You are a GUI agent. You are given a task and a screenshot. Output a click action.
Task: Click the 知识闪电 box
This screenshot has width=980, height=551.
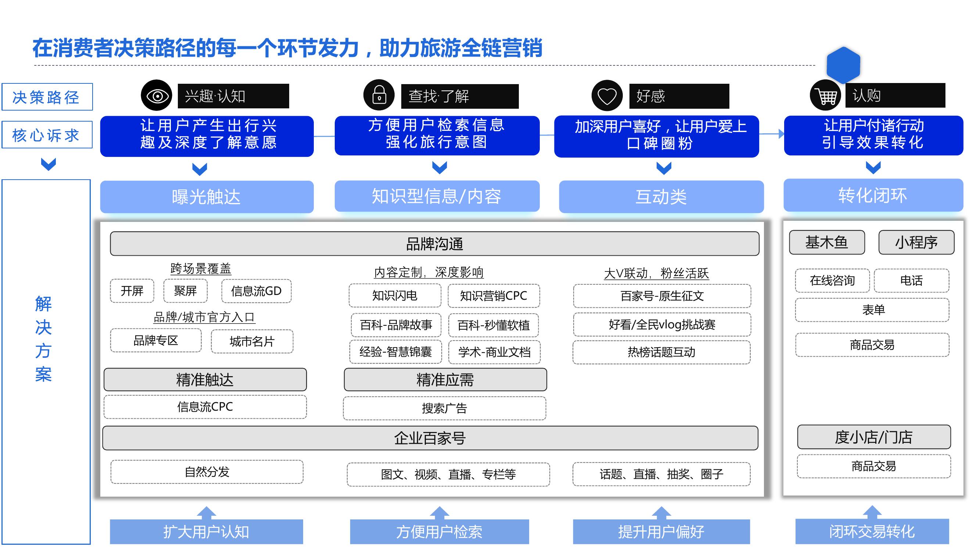pyautogui.click(x=395, y=295)
